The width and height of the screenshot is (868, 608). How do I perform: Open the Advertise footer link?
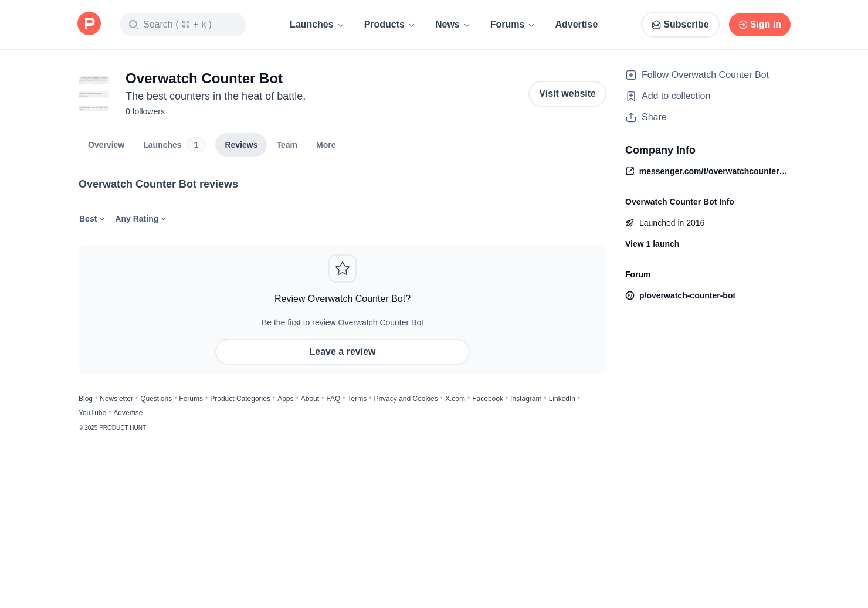click(x=128, y=413)
